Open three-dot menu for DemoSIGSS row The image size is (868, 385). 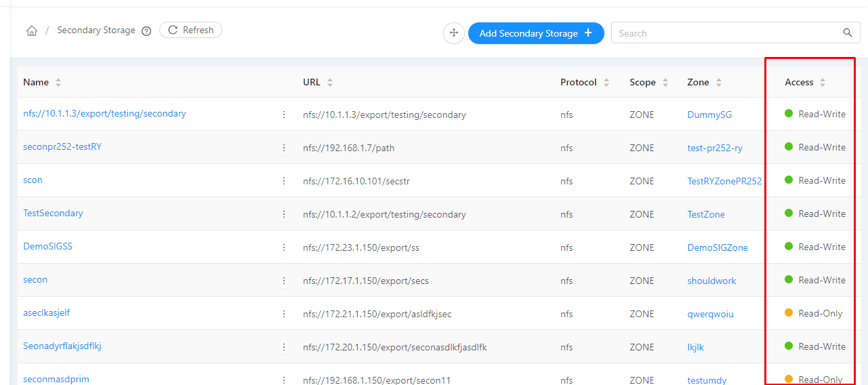(284, 247)
